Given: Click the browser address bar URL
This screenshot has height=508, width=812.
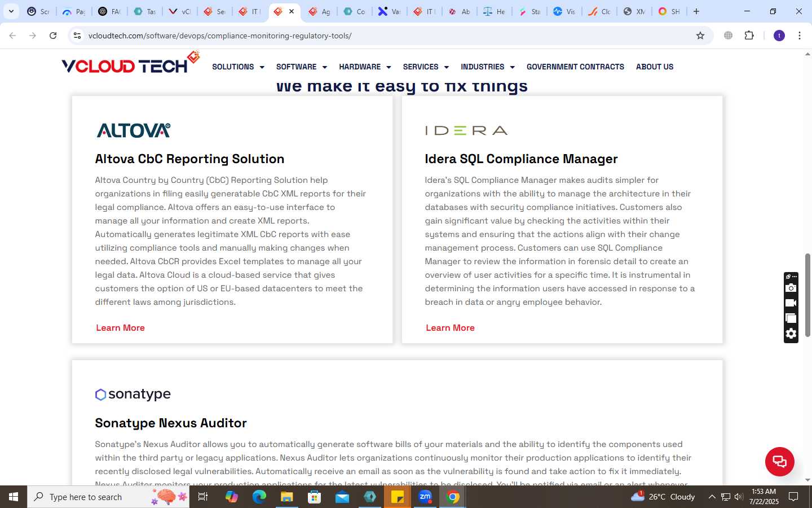Looking at the screenshot, I should 220,36.
